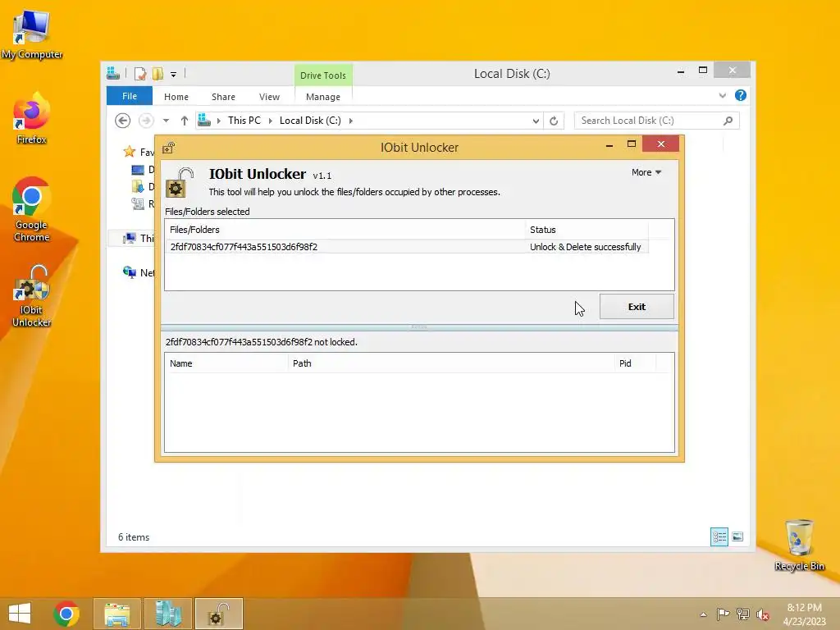
Task: Click the Properties quick access icon
Action: 140,73
